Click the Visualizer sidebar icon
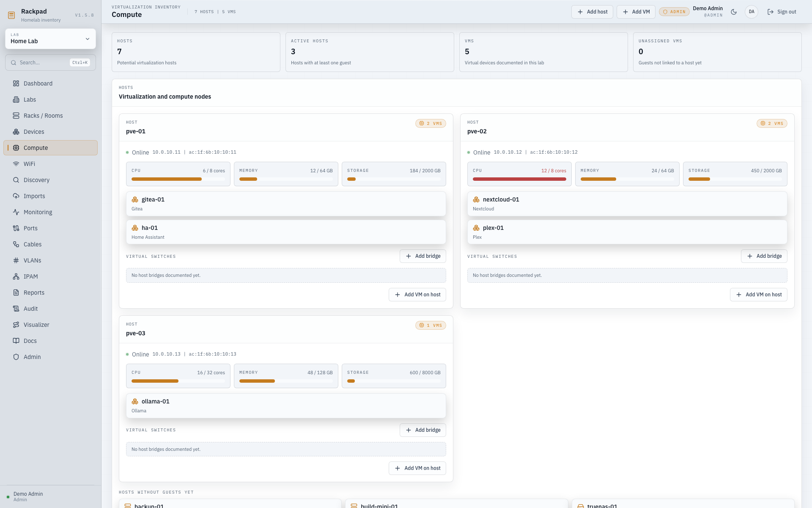 click(16, 325)
